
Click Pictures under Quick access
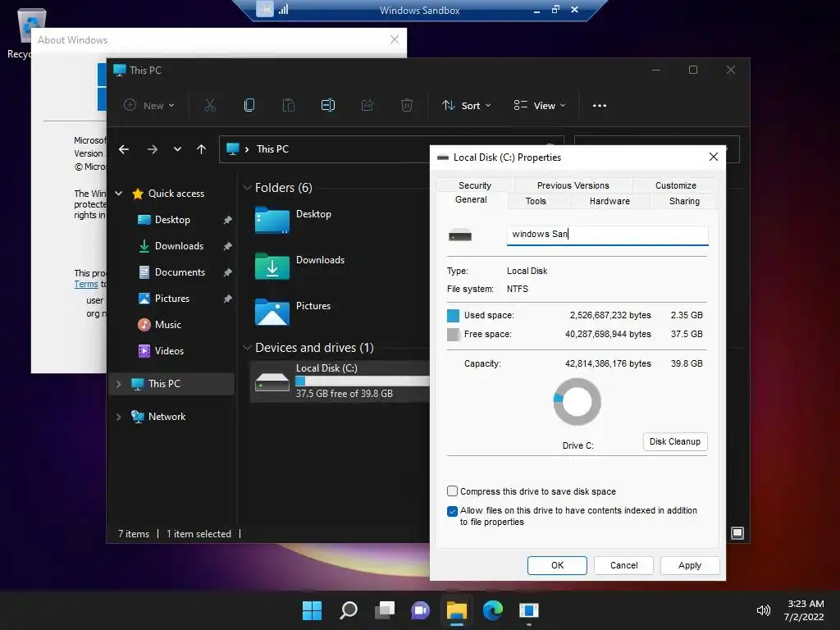(172, 299)
